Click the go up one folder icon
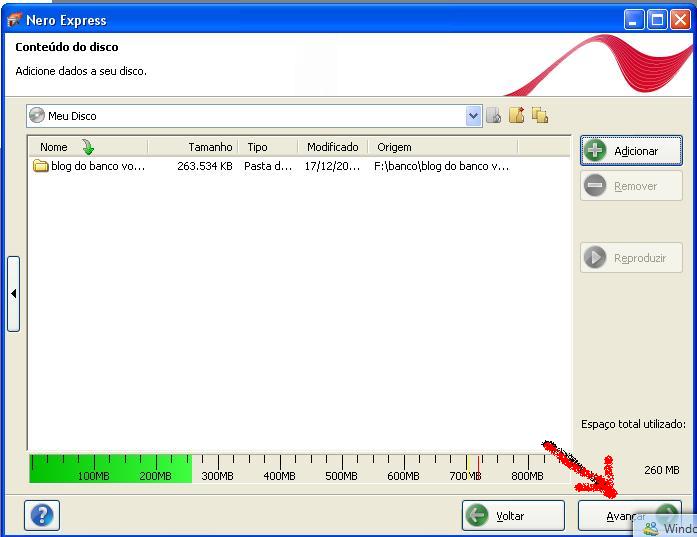 [x=494, y=116]
